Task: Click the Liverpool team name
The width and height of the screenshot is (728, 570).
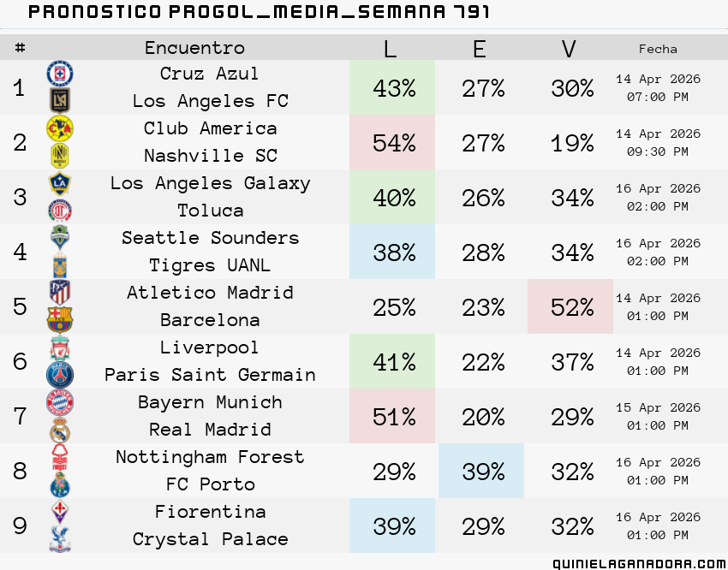Action: [209, 347]
